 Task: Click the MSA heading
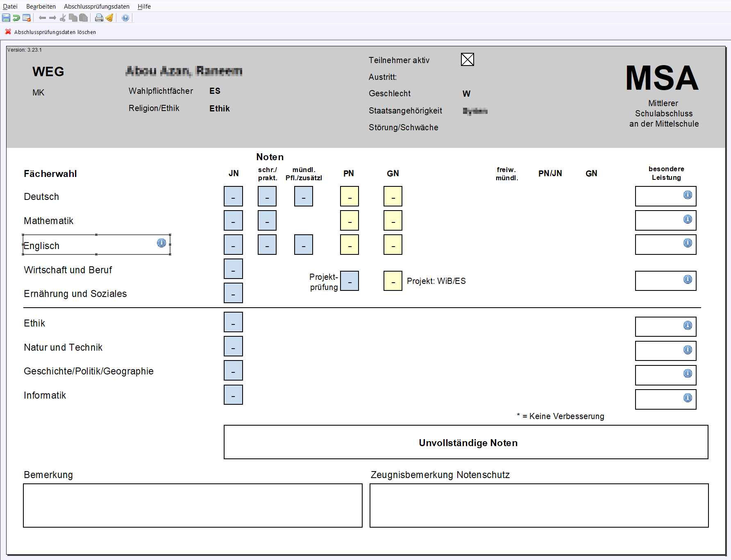point(662,78)
